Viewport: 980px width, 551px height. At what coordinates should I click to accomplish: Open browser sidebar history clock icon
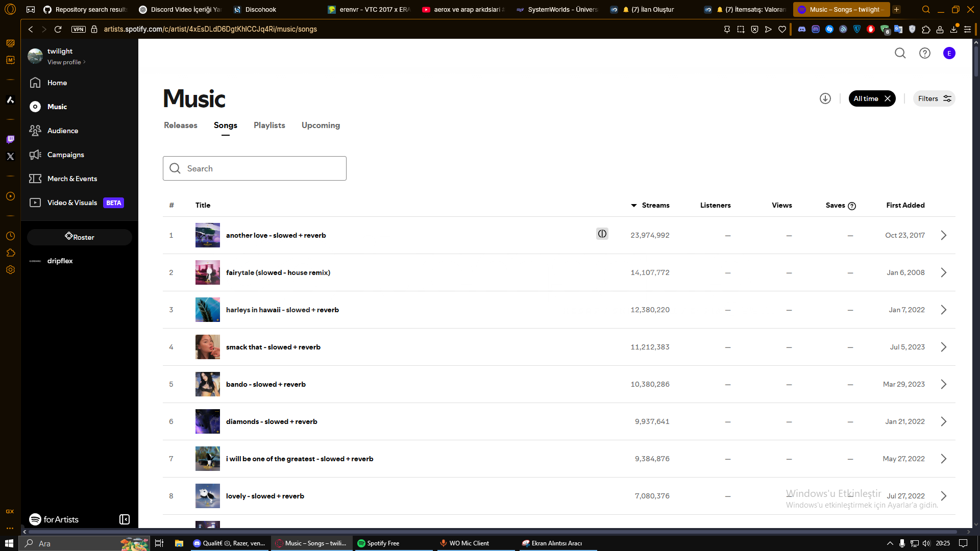(x=10, y=236)
